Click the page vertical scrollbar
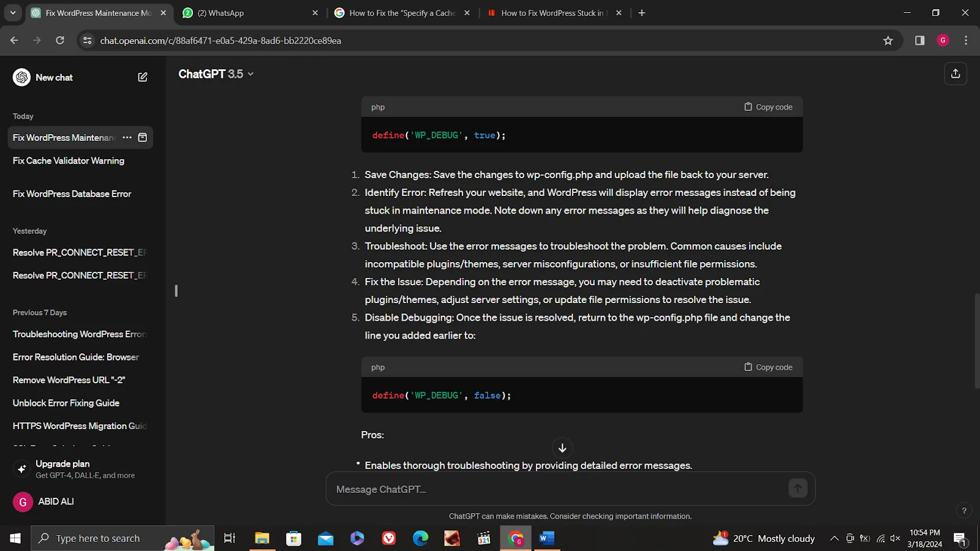The height and width of the screenshot is (551, 980). 976,340
